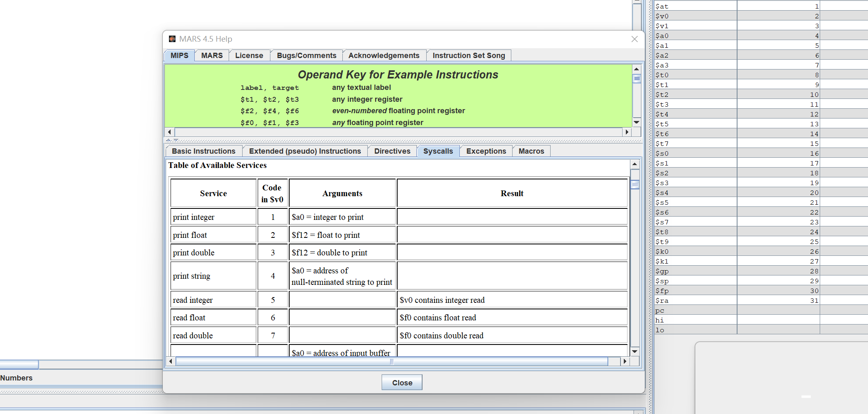The image size is (868, 414).
Task: Select $gp row in registers table
Action: (x=761, y=271)
